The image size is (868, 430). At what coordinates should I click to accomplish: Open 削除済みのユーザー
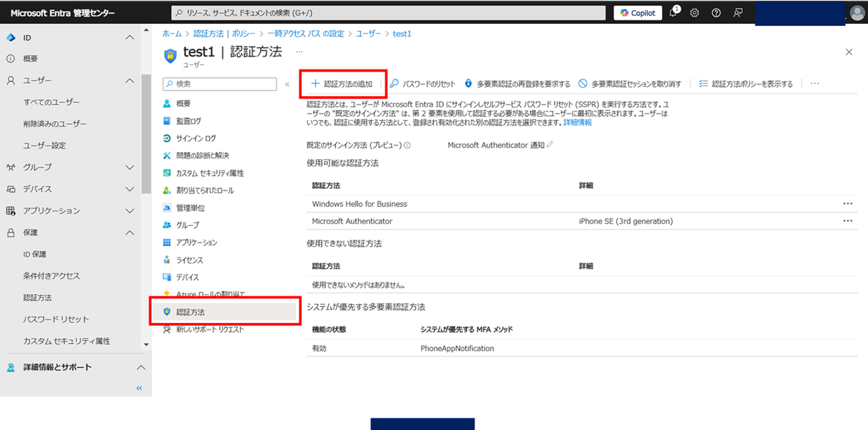[x=55, y=124]
